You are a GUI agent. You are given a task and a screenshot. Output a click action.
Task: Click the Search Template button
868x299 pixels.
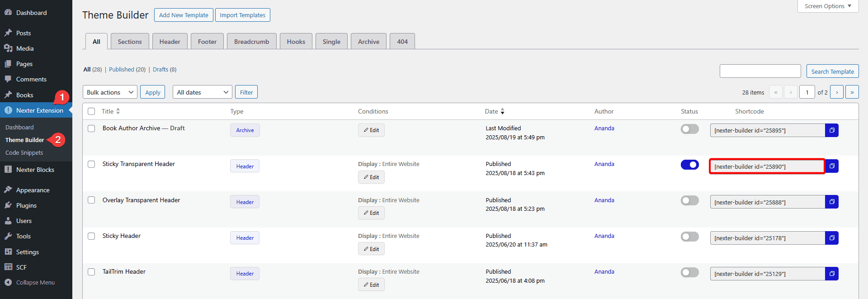(832, 71)
